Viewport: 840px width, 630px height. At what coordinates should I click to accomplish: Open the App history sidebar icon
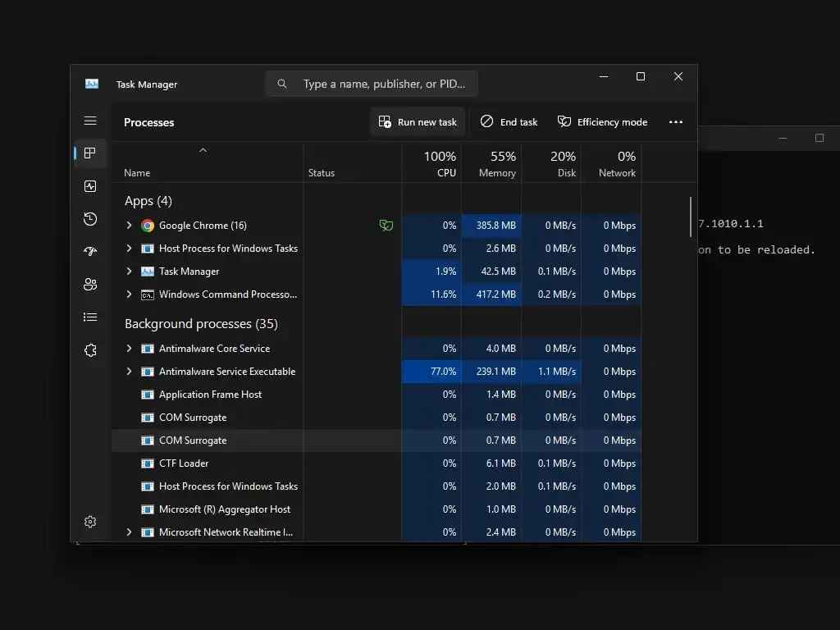[x=90, y=218]
